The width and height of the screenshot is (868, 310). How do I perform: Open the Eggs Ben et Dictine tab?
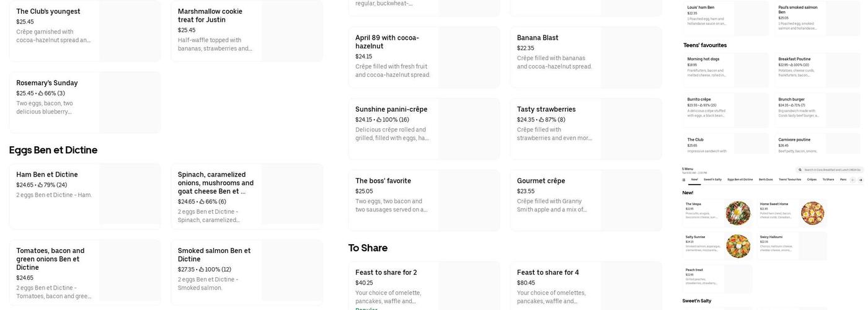(740, 180)
